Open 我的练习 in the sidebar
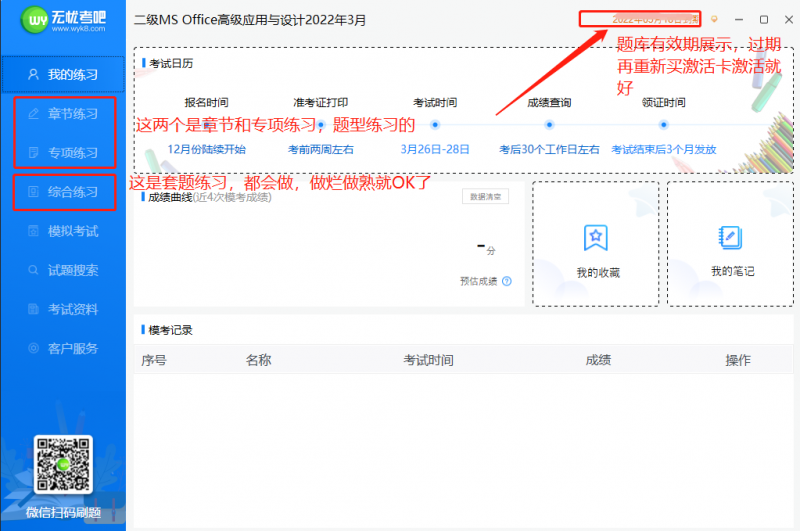This screenshot has width=800, height=531. [x=63, y=74]
